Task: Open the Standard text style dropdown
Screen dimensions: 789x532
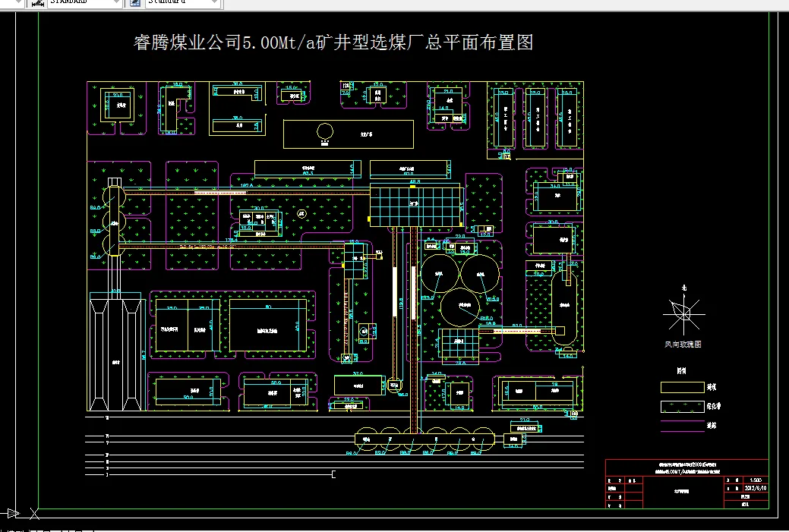Action: 214,3
